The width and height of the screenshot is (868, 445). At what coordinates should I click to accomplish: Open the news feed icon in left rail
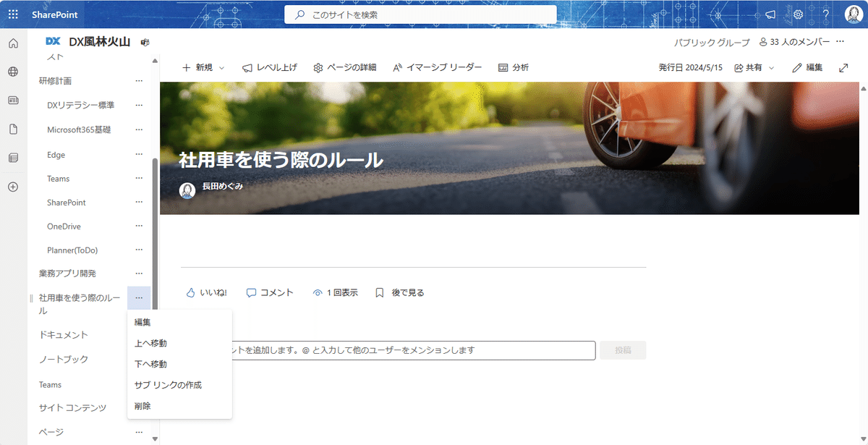click(12, 101)
